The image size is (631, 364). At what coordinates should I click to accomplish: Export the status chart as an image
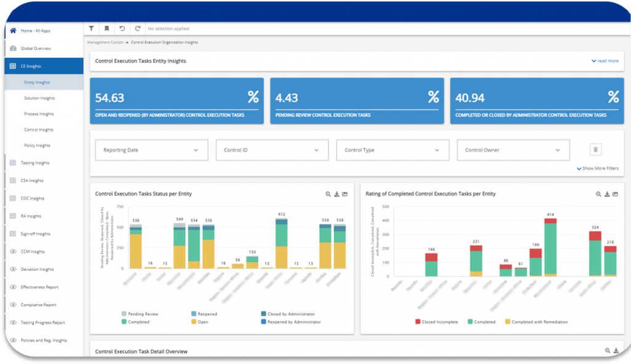[345, 193]
